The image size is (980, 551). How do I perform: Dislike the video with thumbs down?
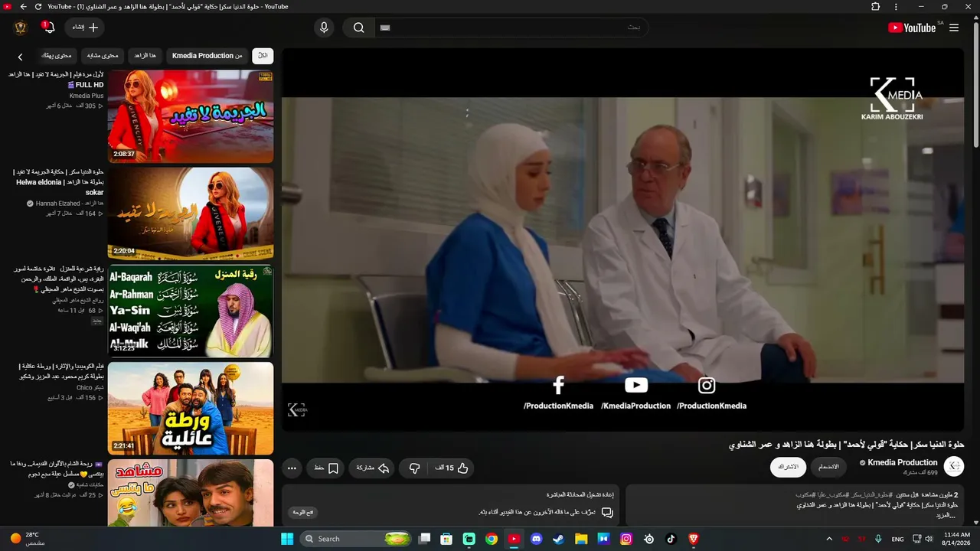pyautogui.click(x=414, y=468)
